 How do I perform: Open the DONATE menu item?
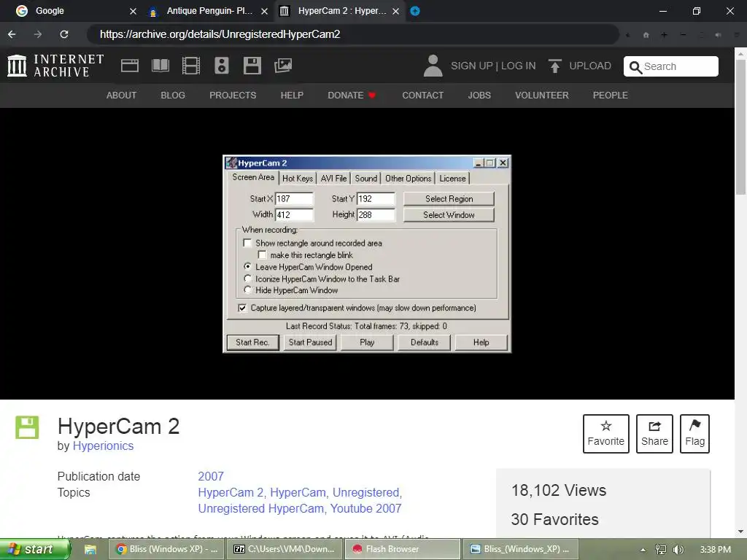(x=352, y=96)
